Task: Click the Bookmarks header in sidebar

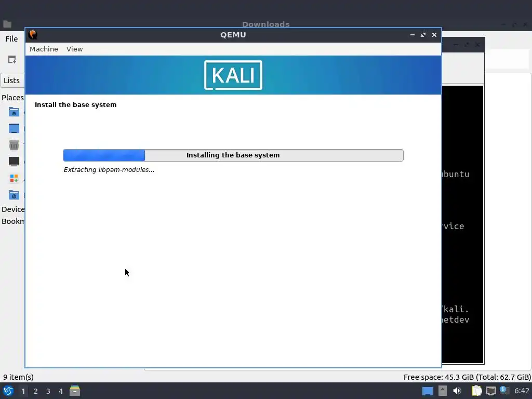Action: (x=13, y=221)
